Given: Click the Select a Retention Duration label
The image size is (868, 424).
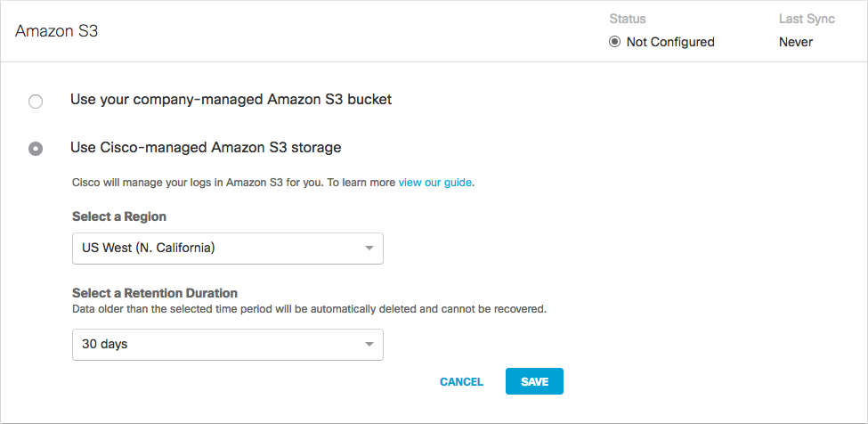Looking at the screenshot, I should tap(154, 293).
